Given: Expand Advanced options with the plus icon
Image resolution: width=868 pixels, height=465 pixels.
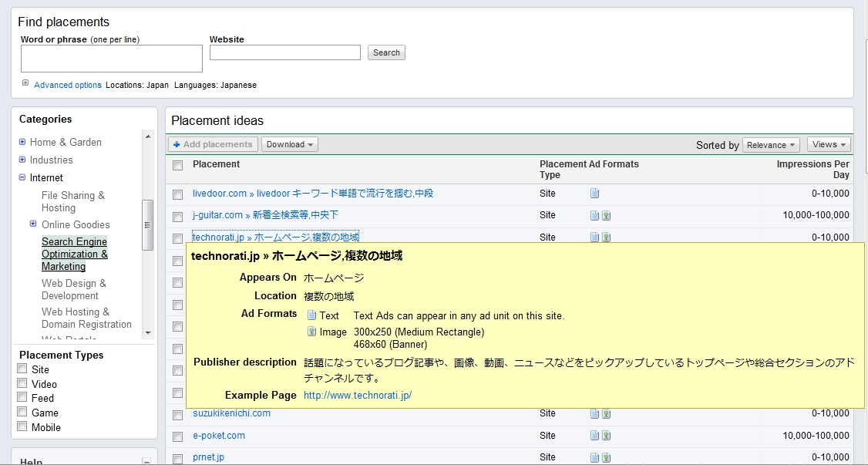Looking at the screenshot, I should 25,83.
